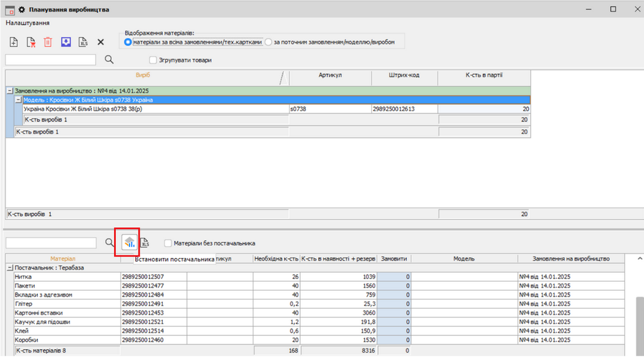
Task: Select 'матеріали за всіма замовленнями/тех.картками' radio button
Action: tap(128, 42)
